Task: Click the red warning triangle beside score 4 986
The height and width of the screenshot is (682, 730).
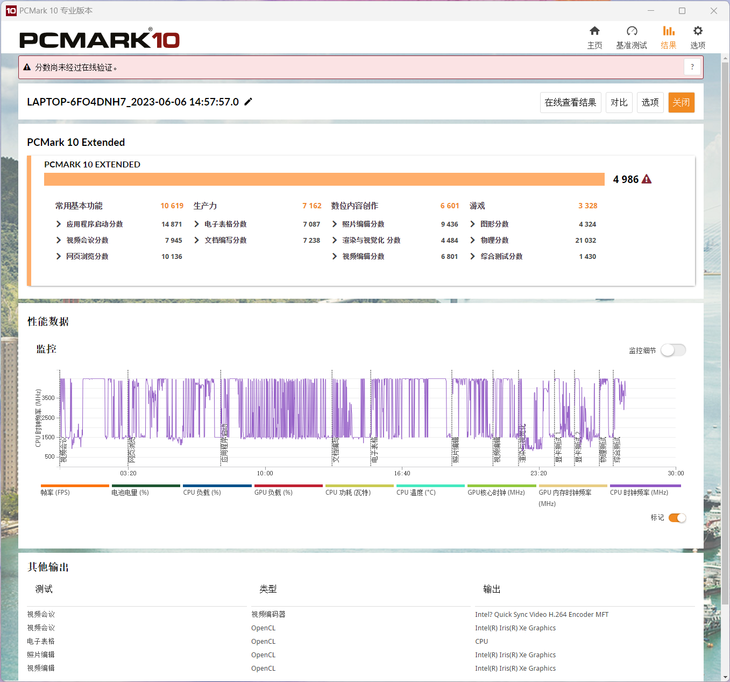Action: coord(647,179)
